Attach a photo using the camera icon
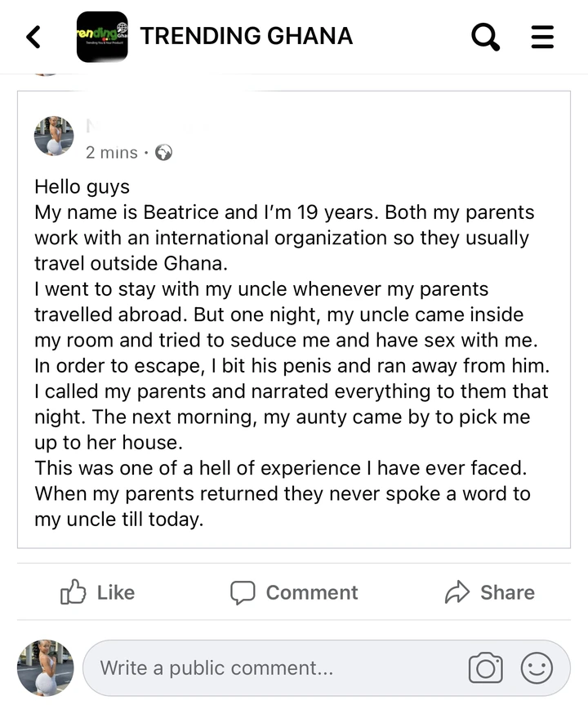 pos(485,668)
